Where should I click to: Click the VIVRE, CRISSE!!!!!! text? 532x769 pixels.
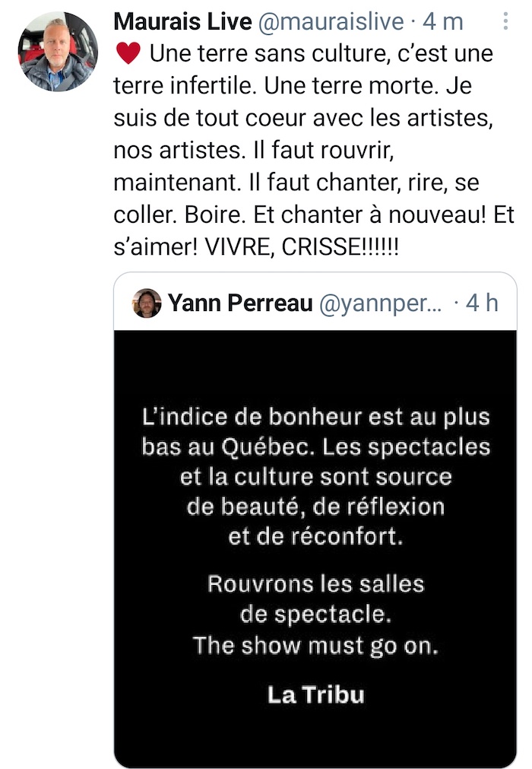(x=301, y=246)
